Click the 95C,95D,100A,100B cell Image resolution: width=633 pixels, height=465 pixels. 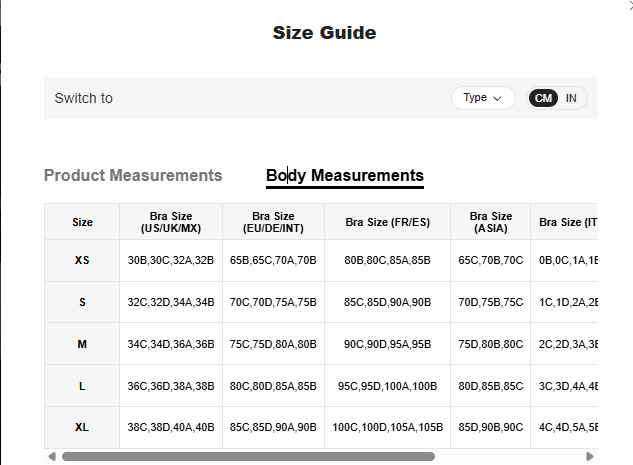pos(387,386)
